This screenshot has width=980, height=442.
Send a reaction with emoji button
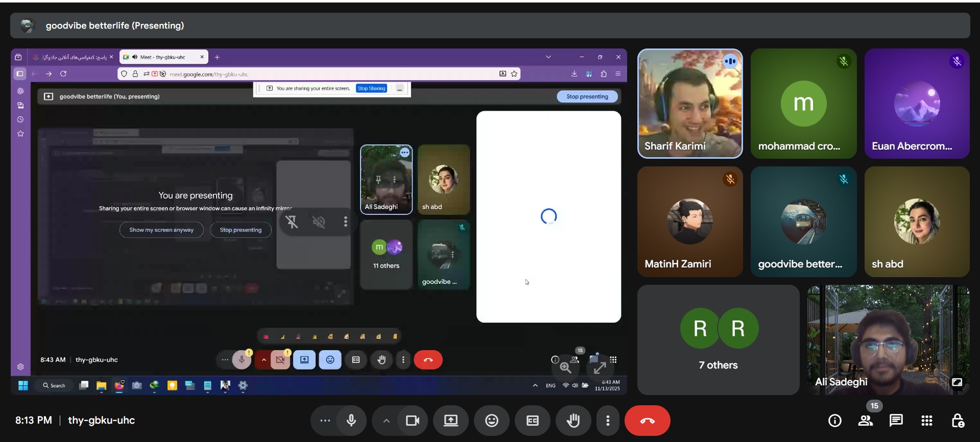click(x=491, y=421)
